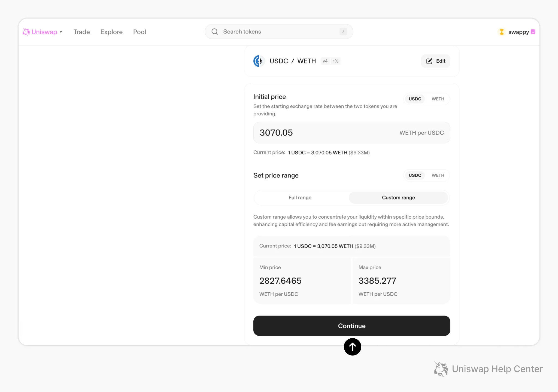Click the Max price label
The image size is (558, 392).
370,267
